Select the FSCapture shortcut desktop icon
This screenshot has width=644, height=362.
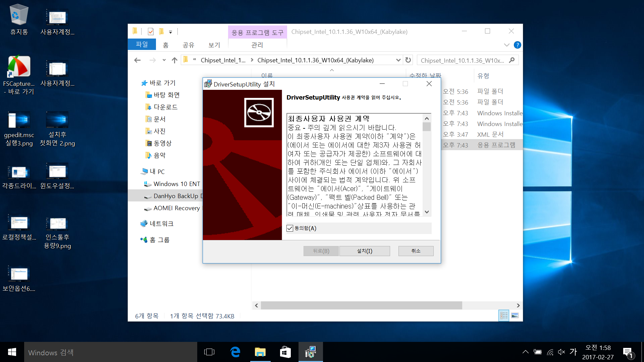click(19, 75)
